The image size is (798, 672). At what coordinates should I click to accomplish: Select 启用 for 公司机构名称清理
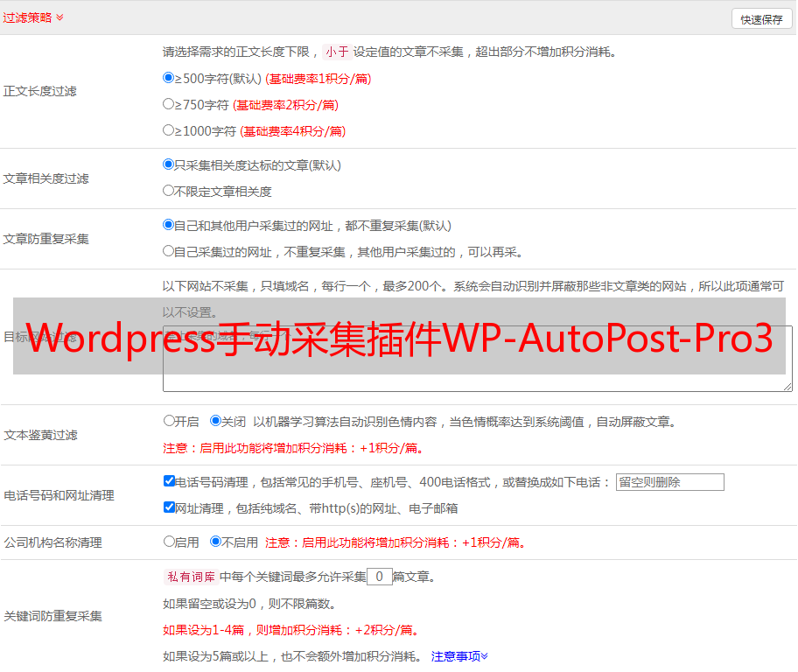(169, 541)
